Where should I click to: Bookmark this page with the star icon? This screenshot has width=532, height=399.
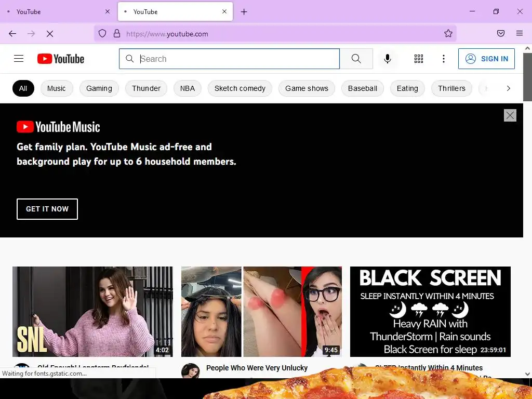click(448, 33)
